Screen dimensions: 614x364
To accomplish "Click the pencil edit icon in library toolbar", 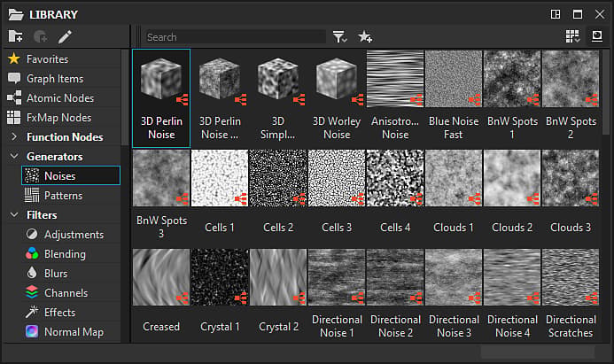I will (65, 37).
